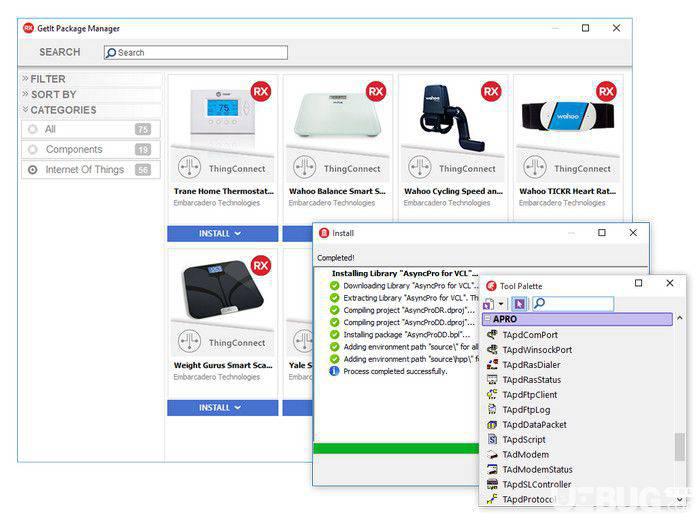This screenshot has width=700, height=521.
Task: Click the TAdModem label in palette
Action: pyautogui.click(x=525, y=454)
